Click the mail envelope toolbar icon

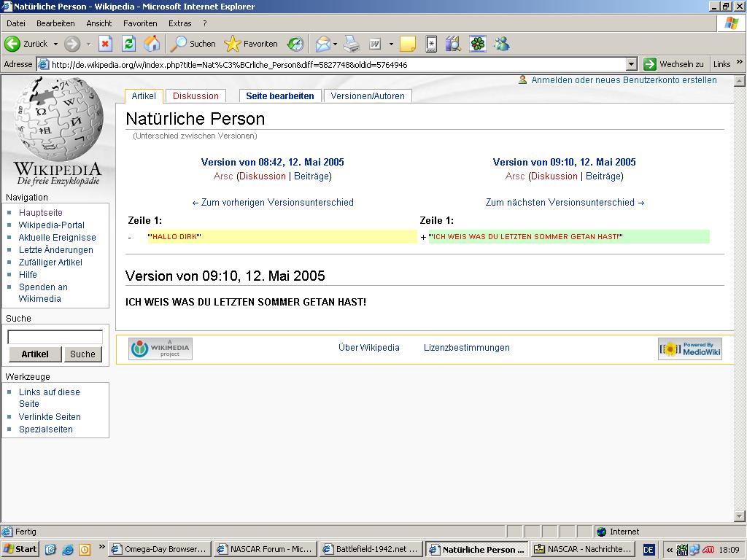(x=323, y=44)
